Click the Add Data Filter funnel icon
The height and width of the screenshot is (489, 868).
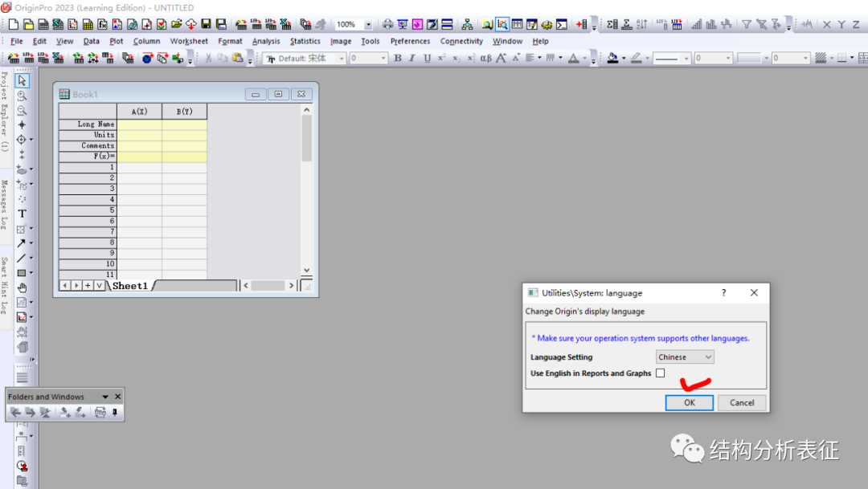tap(746, 24)
